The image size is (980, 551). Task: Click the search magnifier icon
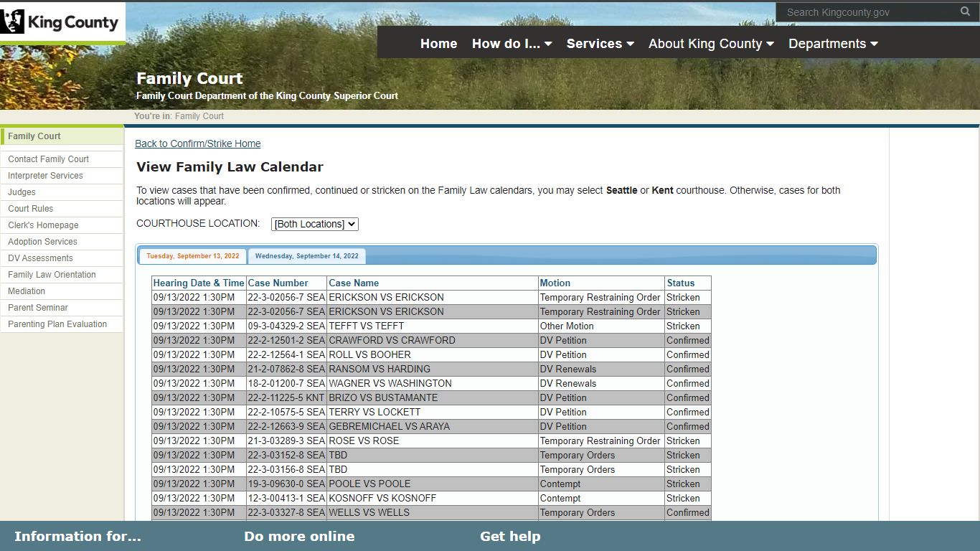point(966,11)
